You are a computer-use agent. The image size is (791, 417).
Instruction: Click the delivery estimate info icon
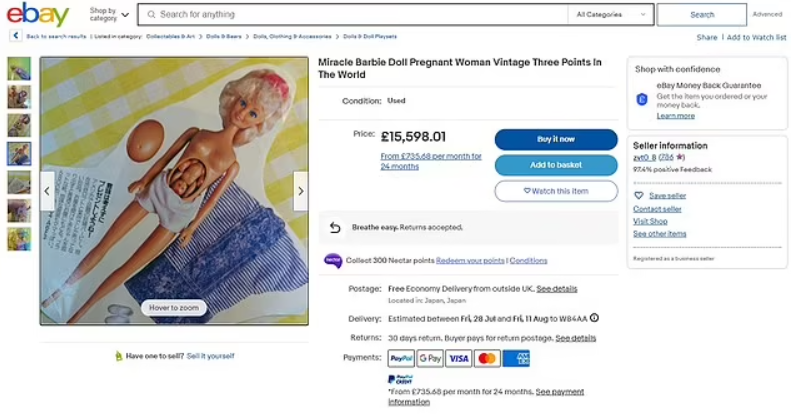594,318
